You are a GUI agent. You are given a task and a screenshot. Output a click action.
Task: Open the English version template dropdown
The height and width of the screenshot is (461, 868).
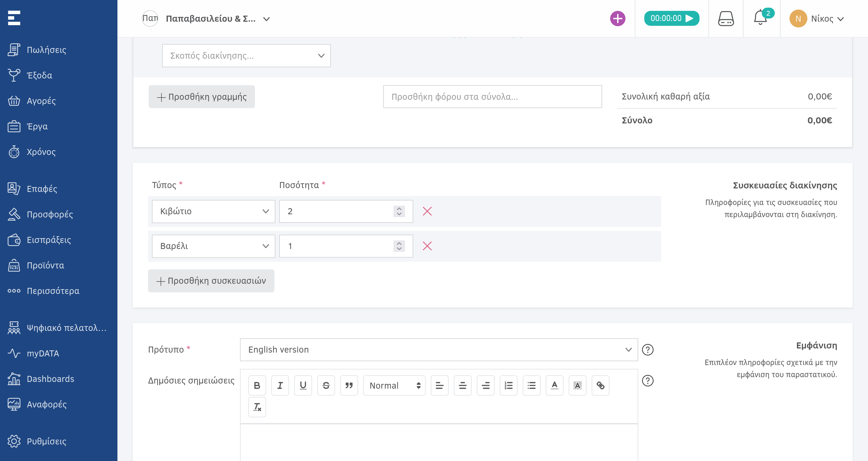438,349
